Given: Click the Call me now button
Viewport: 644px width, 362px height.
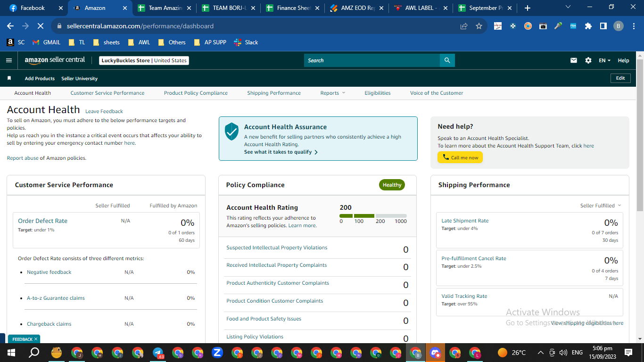Looking at the screenshot, I should coord(460,157).
